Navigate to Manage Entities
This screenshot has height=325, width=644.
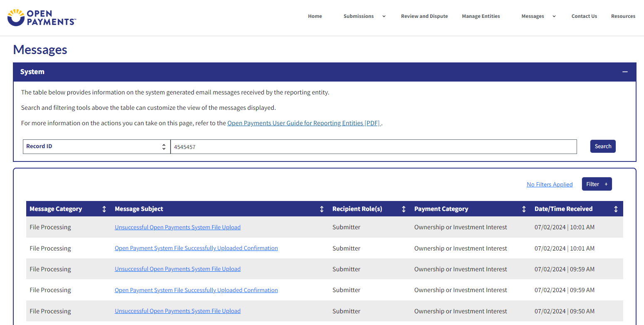[481, 16]
